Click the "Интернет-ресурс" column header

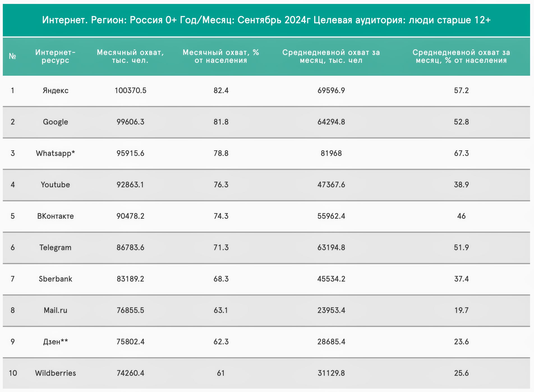(55, 56)
